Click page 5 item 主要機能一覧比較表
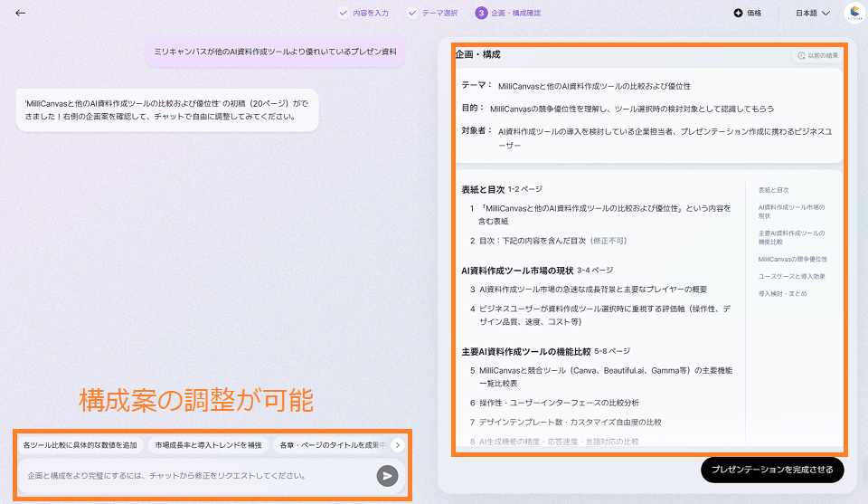This screenshot has width=868, height=504. (602, 376)
